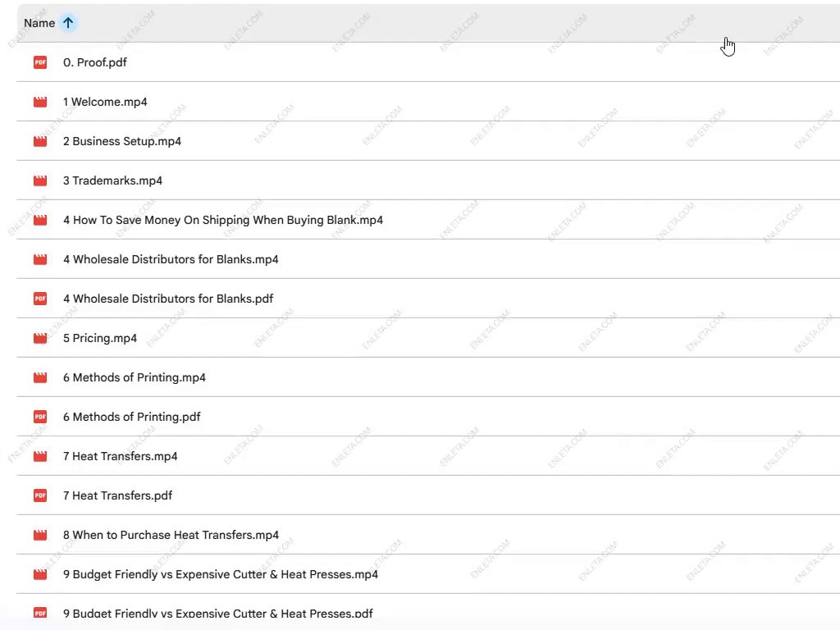The image size is (840, 630).
Task: Click video icon for 8 When to Purchase Heat Transfers.mp4
Action: click(x=40, y=535)
